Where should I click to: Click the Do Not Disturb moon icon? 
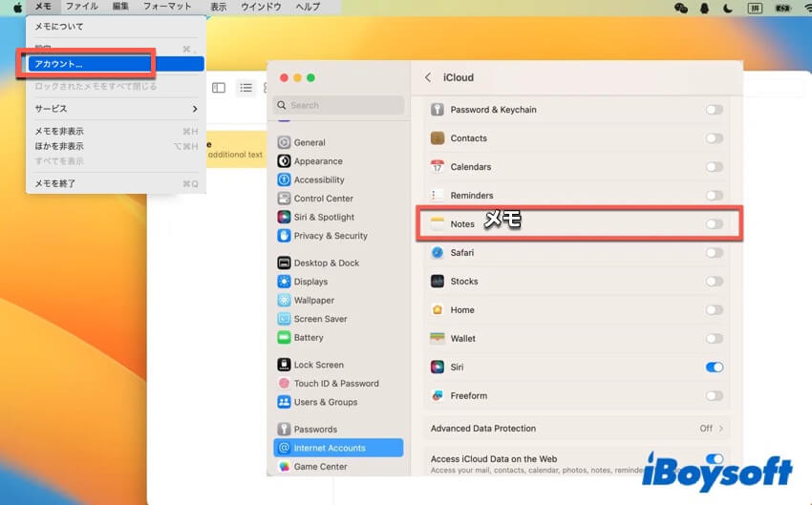pos(728,8)
